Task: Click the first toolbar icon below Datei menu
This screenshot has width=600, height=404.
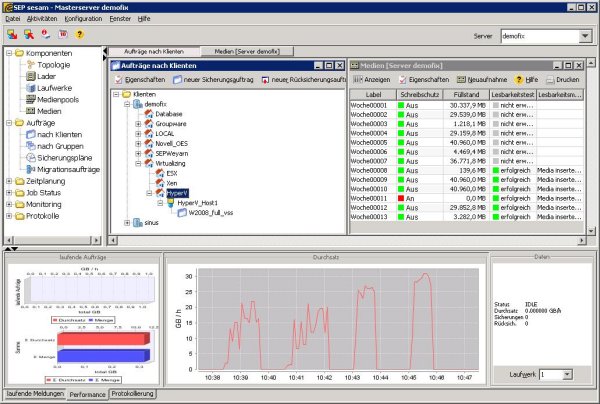Action: coord(12,34)
